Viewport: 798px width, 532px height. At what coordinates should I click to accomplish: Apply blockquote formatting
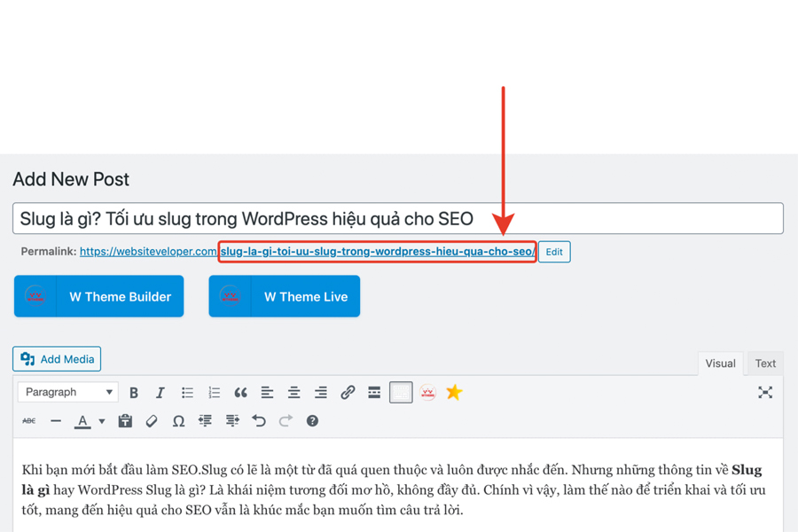pos(240,393)
